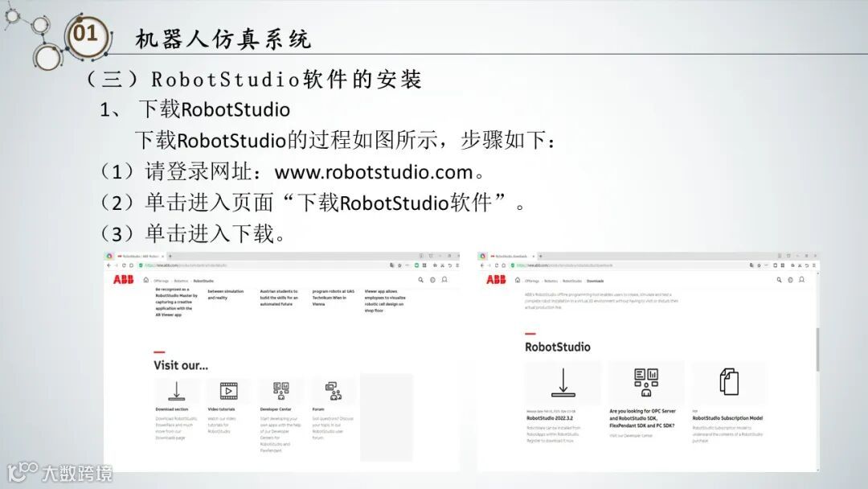Click the Visit our... heading in left browser
The width and height of the screenshot is (868, 489).
181,365
